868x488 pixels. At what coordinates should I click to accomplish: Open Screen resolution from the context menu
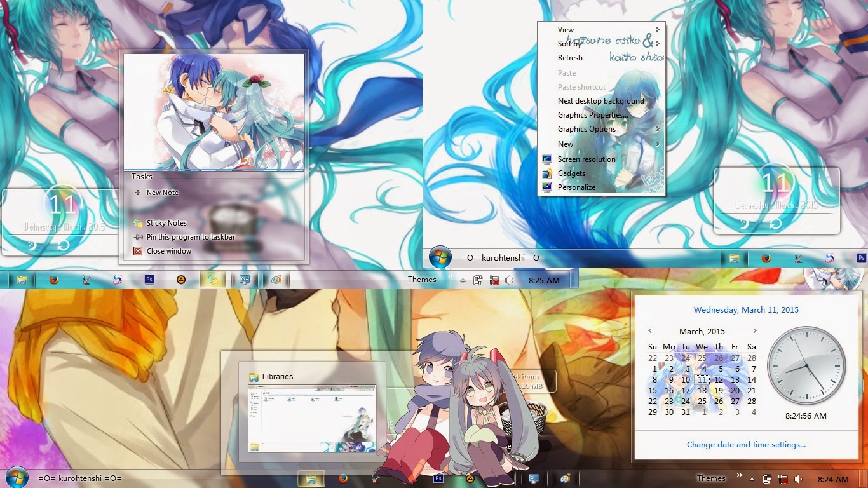[x=601, y=159]
